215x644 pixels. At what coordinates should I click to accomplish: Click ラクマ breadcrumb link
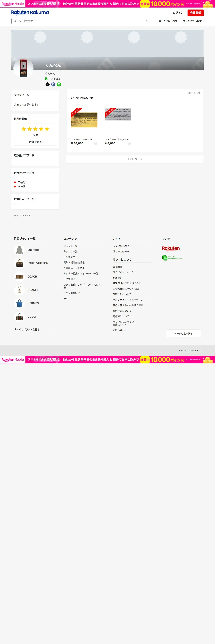pos(15,216)
